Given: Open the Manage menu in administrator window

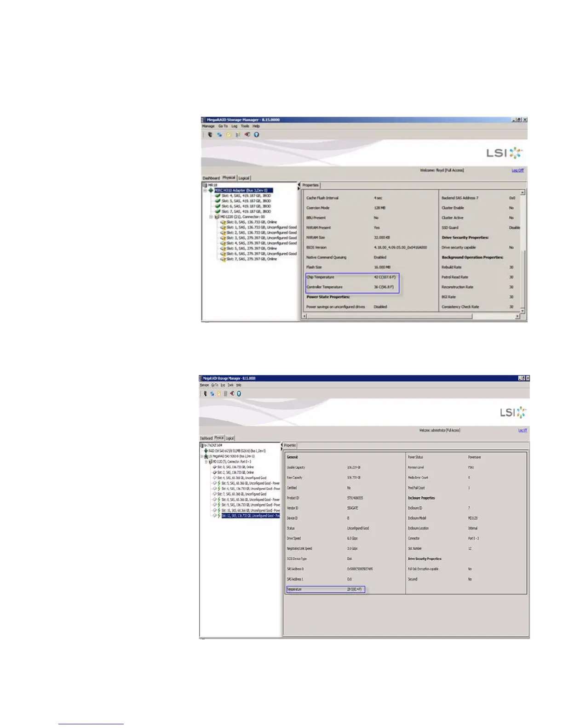Looking at the screenshot, I should (205, 385).
